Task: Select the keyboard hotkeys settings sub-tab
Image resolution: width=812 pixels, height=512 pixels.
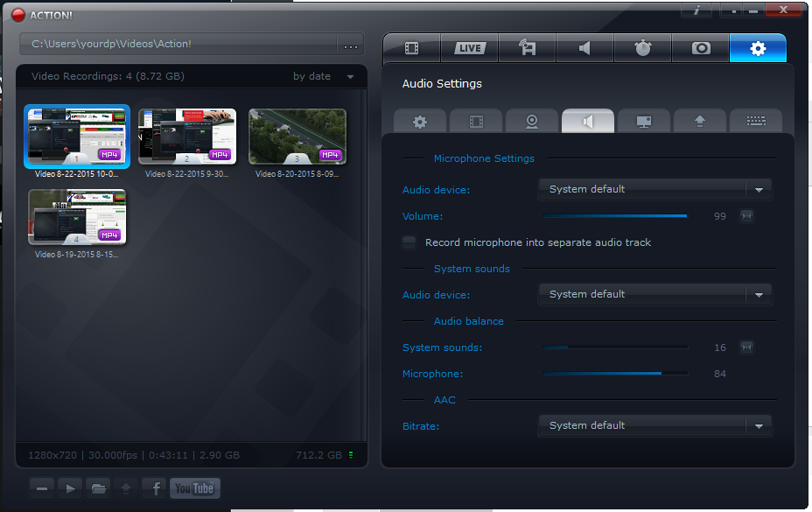Action: pos(756,122)
